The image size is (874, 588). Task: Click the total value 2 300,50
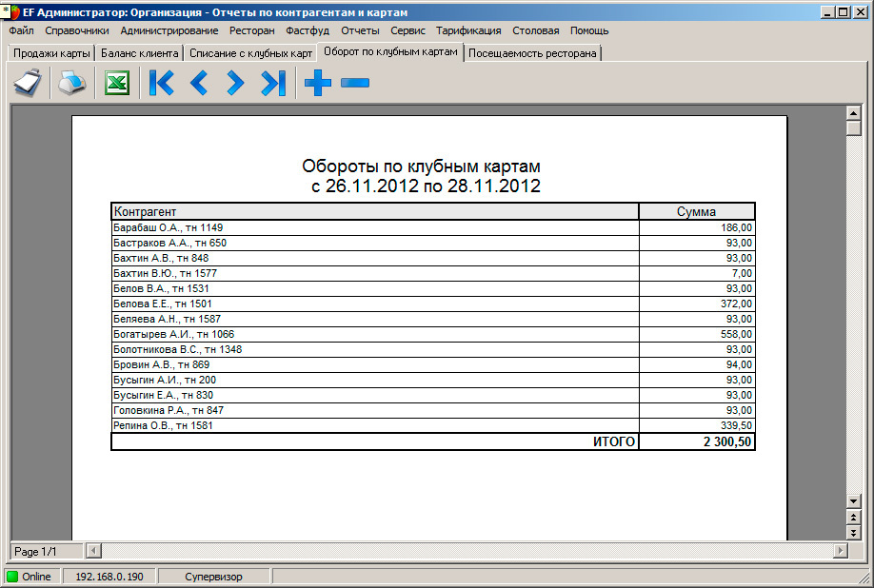click(727, 441)
